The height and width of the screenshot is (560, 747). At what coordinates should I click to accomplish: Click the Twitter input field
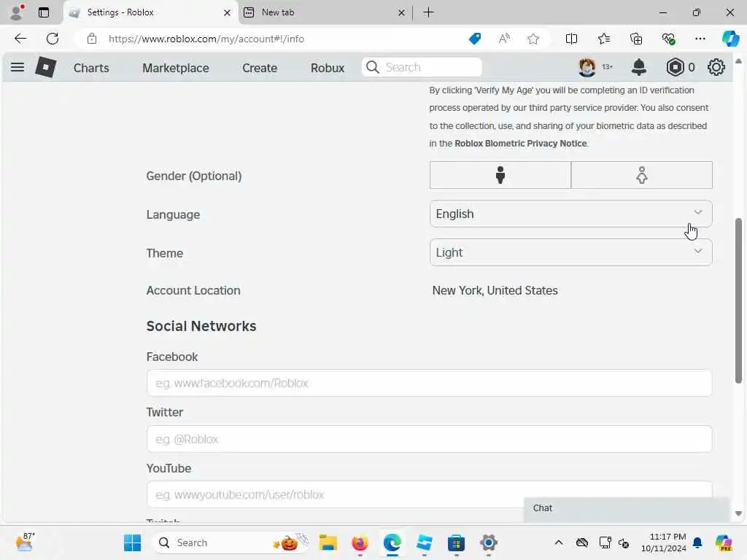pyautogui.click(x=429, y=439)
